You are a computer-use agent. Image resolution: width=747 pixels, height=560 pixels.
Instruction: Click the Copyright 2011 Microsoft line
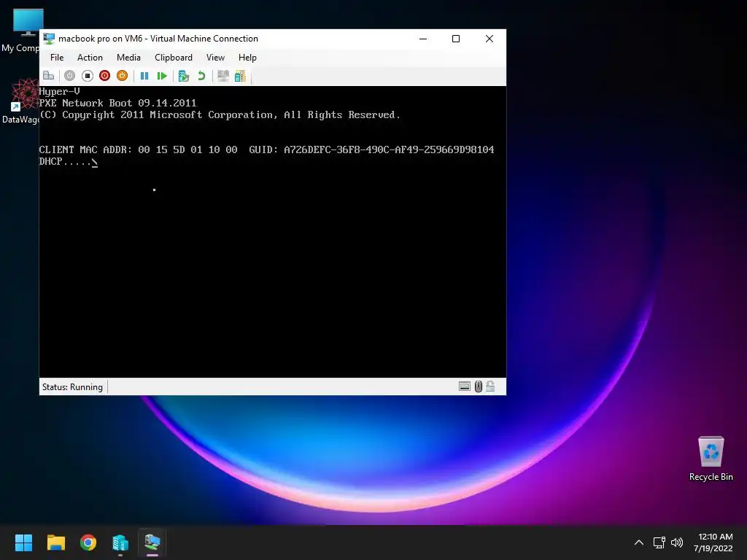click(x=220, y=115)
